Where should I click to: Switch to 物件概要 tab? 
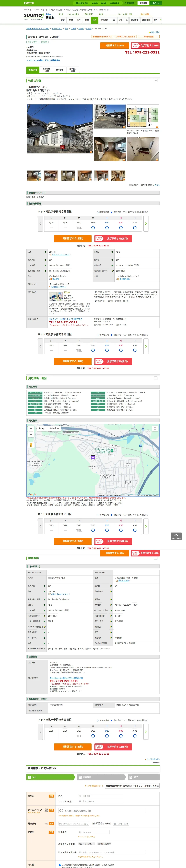pos(59,70)
